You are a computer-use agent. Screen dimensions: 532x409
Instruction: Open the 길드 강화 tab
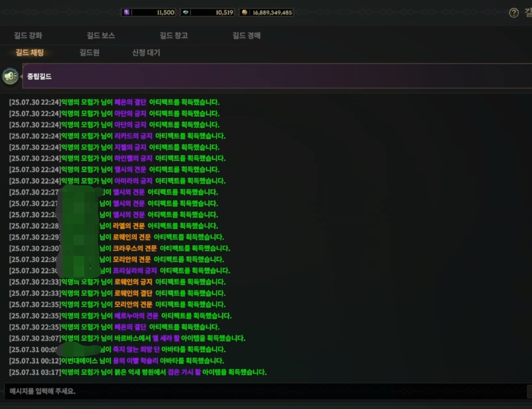point(28,35)
